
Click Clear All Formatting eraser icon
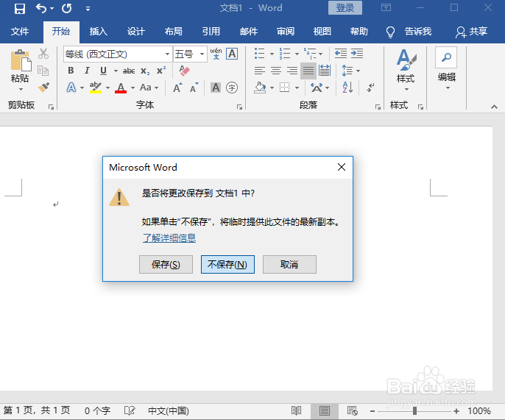tap(184, 71)
